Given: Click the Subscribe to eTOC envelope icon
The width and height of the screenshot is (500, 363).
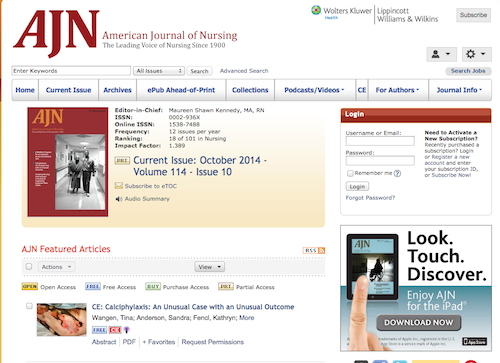Looking at the screenshot, I should point(119,186).
